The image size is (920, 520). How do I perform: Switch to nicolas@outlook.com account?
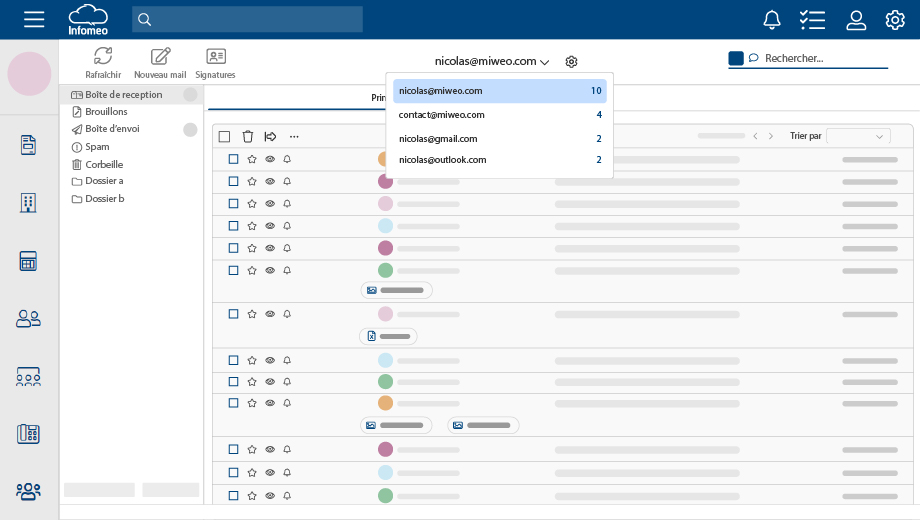coord(500,160)
